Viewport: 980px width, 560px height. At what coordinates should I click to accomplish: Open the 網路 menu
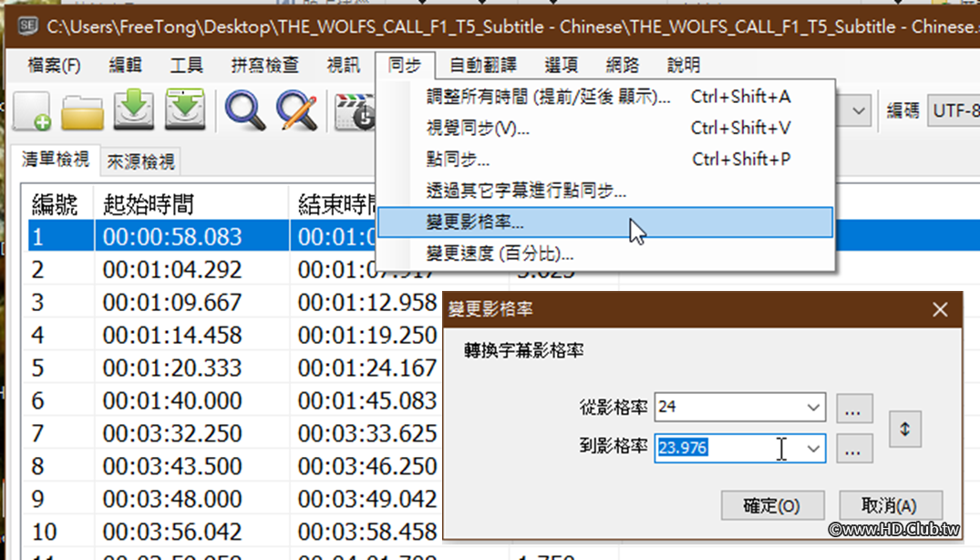[x=623, y=65]
